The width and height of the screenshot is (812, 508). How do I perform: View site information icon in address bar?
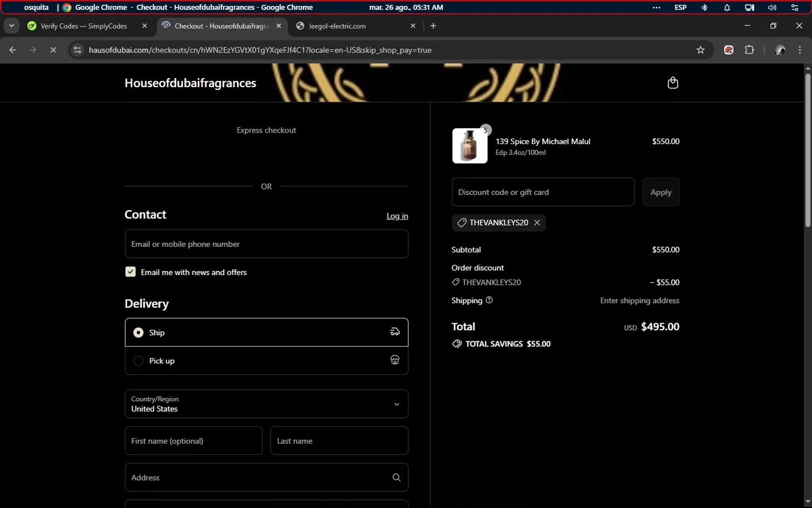click(x=77, y=50)
